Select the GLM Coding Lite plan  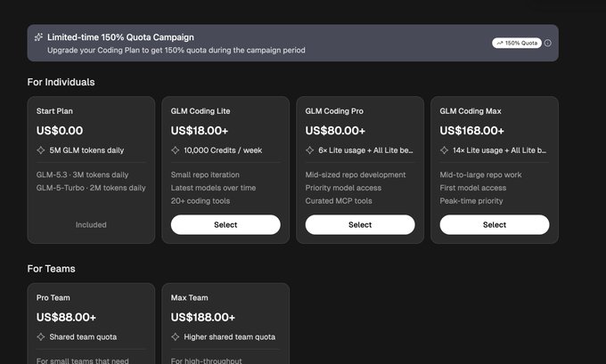(225, 224)
